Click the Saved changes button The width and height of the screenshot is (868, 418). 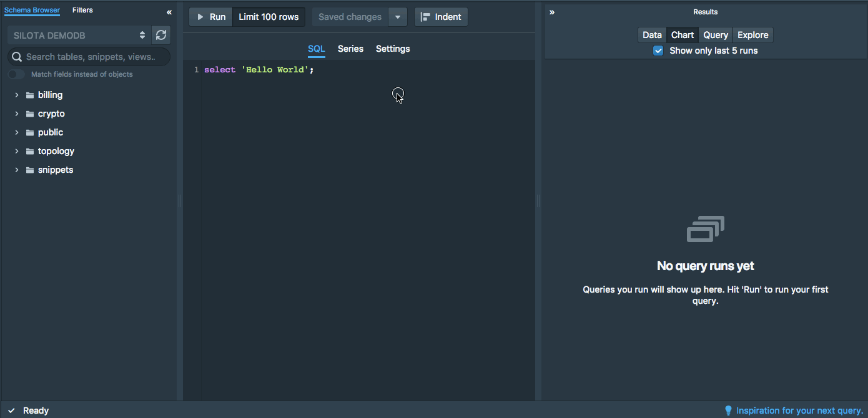(350, 17)
